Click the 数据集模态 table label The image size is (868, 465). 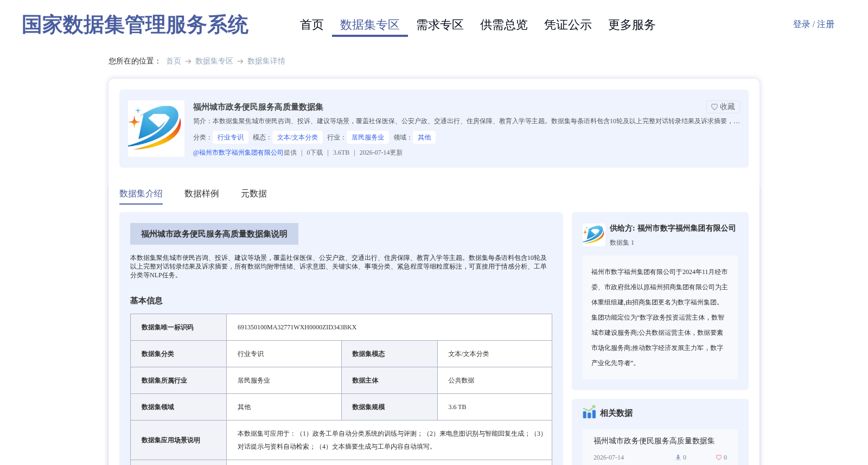(369, 354)
